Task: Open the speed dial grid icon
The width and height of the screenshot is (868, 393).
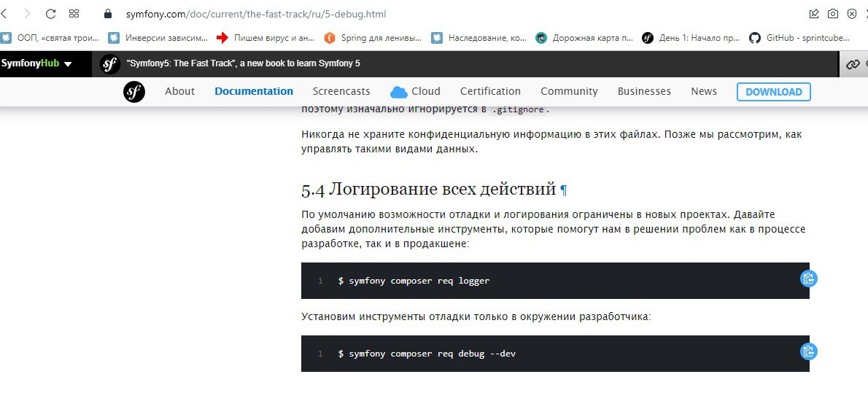Action: (x=74, y=14)
